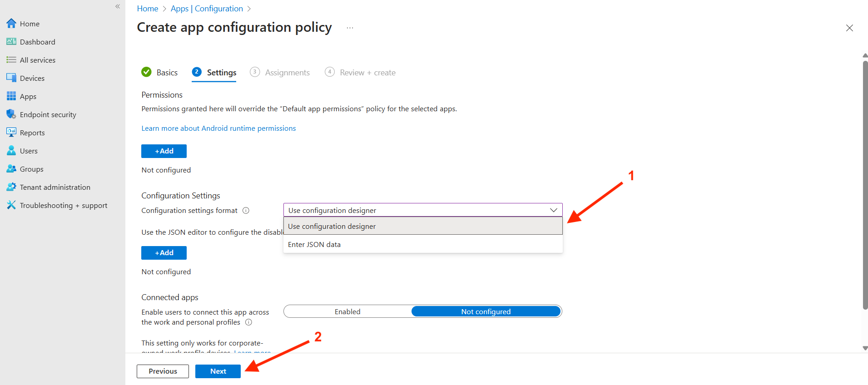Select Not configured for Connected apps
Viewport: 868px width, 385px height.
[486, 311]
